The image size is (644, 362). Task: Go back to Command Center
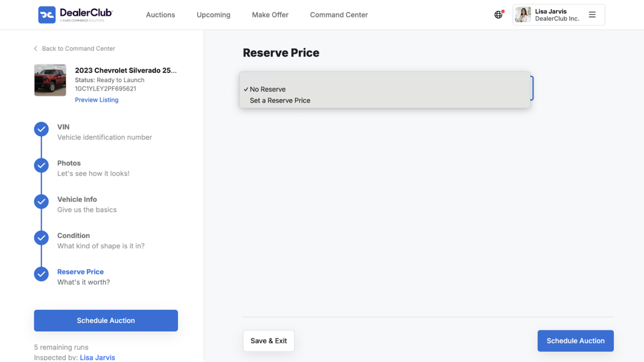[x=78, y=48]
